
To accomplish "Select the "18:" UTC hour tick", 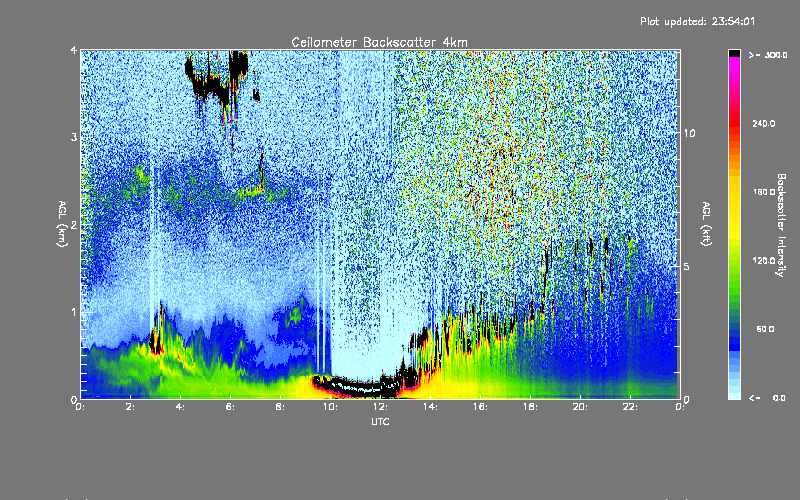I will tap(531, 407).
